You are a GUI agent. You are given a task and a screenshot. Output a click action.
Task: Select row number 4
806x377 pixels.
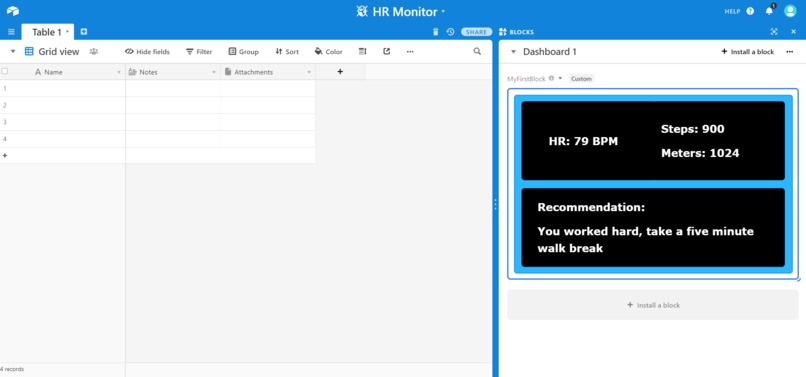(x=5, y=139)
